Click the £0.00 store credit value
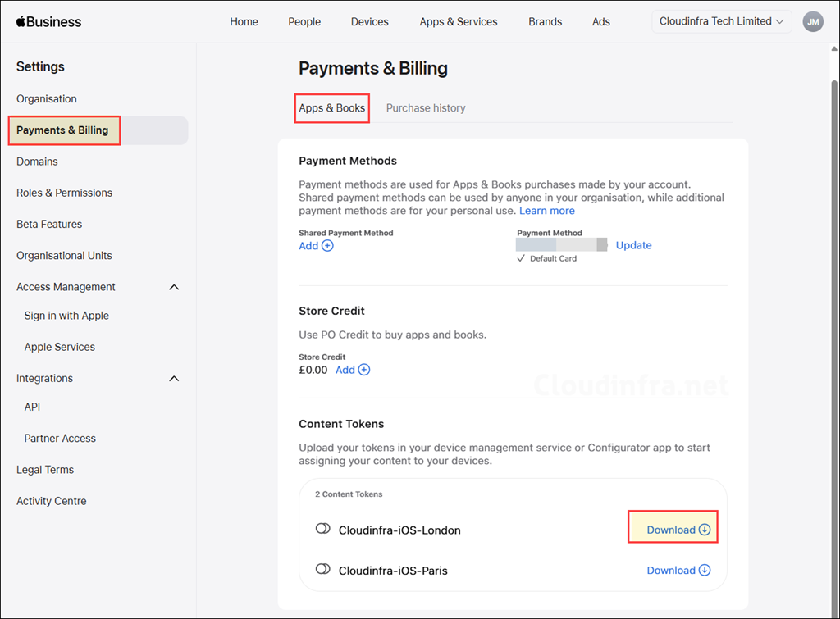The width and height of the screenshot is (840, 619). point(313,370)
